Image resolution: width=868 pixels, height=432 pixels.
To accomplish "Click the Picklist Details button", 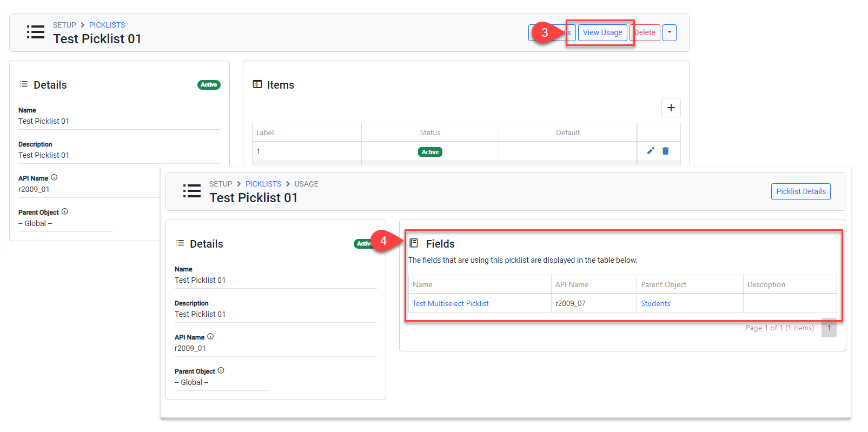I will pyautogui.click(x=801, y=191).
